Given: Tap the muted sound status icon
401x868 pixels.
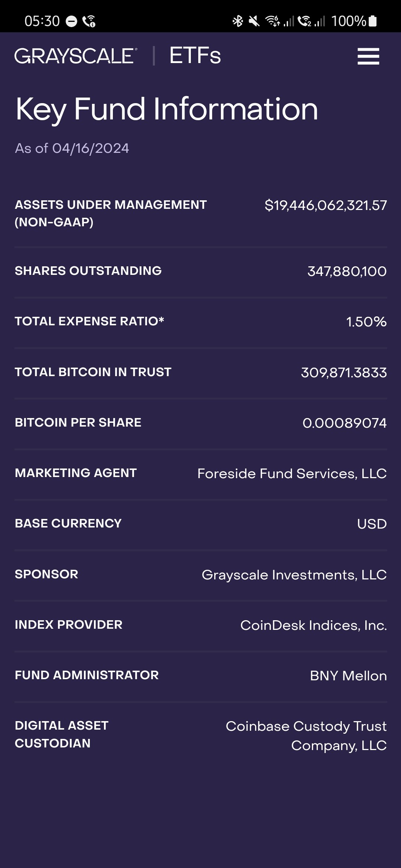Looking at the screenshot, I should [254, 21].
